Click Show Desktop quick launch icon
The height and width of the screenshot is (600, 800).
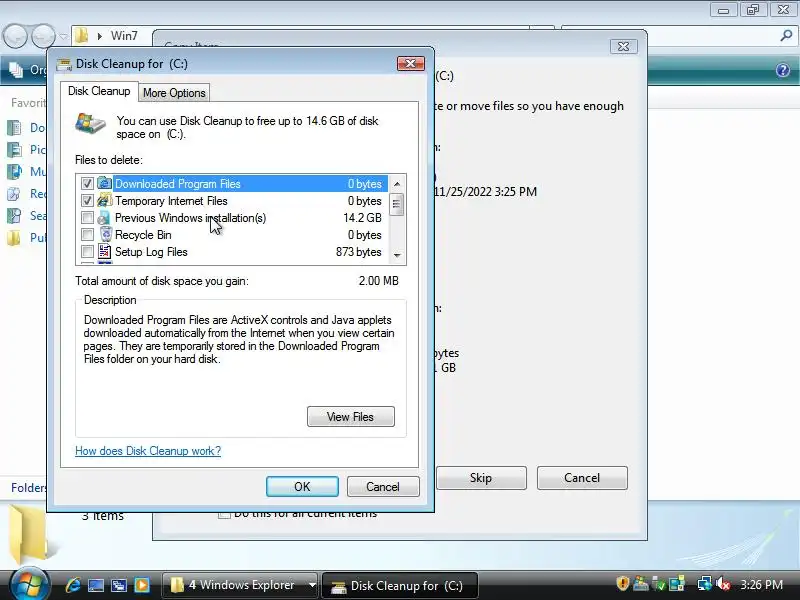[96, 585]
